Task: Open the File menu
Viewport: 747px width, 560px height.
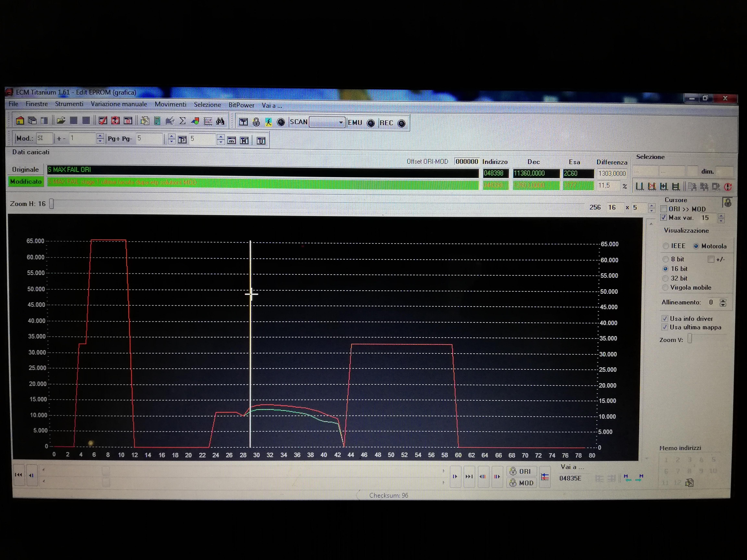Action: pyautogui.click(x=13, y=104)
